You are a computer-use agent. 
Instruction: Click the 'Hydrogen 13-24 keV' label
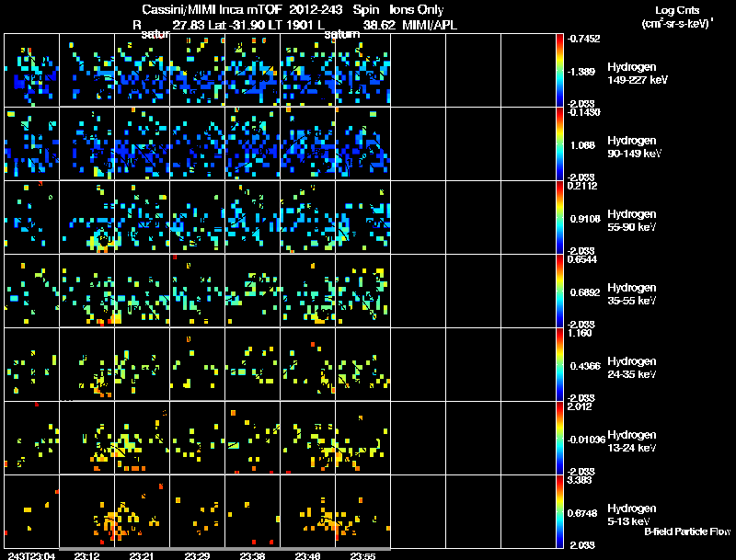click(632, 441)
